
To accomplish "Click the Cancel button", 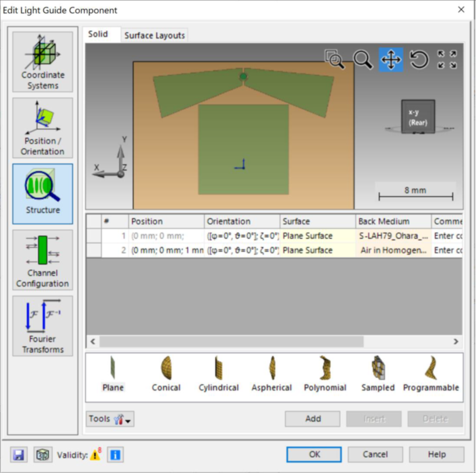I will 375,454.
